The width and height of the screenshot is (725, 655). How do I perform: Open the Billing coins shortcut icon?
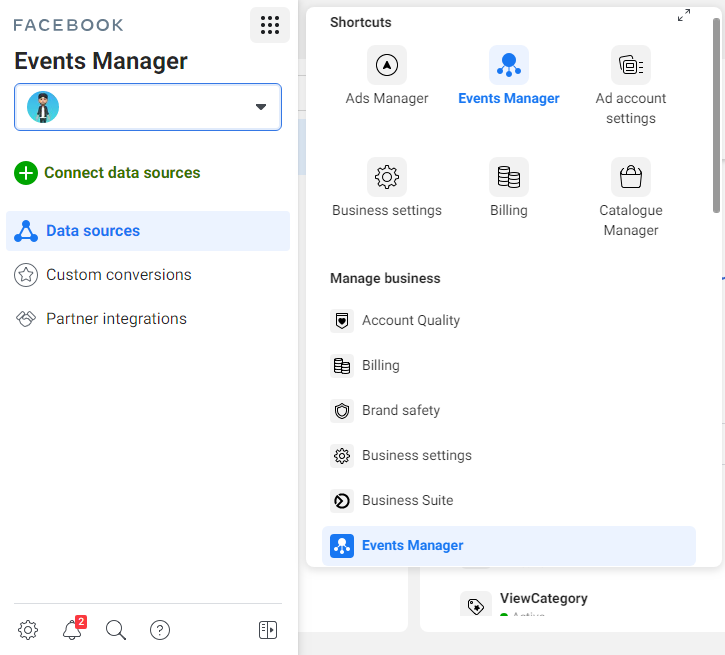[x=509, y=177]
